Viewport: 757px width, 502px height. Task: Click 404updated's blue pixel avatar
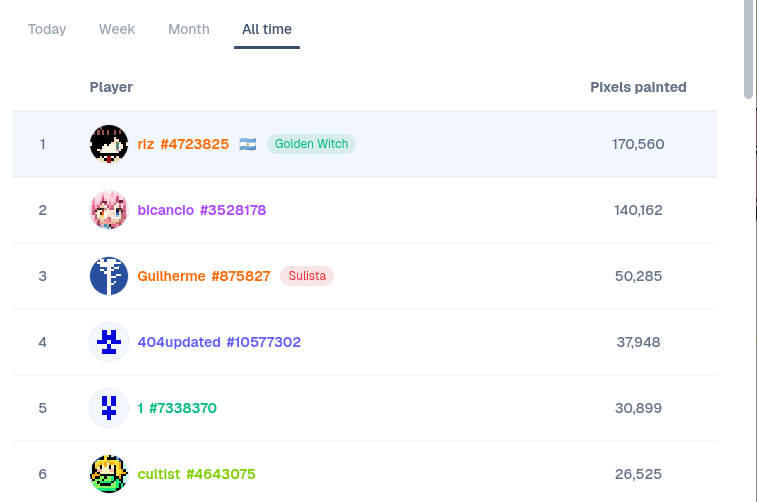point(109,342)
